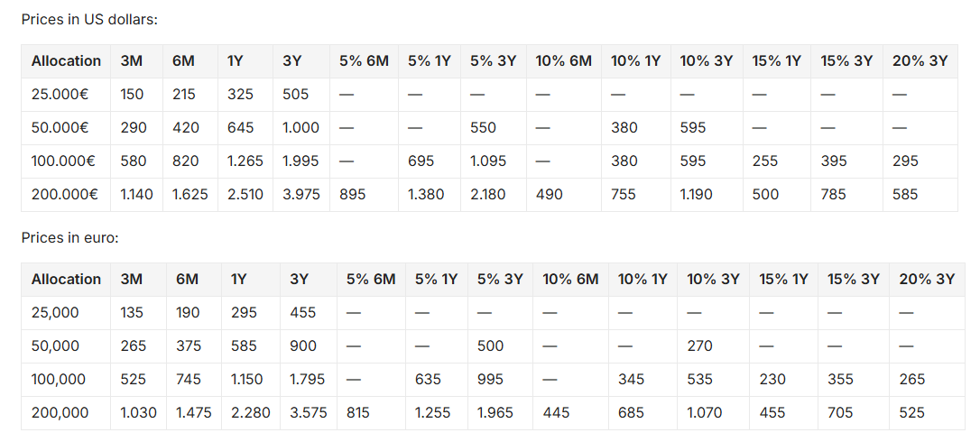Click the 3.975 price cell
The width and height of the screenshot is (980, 442).
pyautogui.click(x=300, y=194)
